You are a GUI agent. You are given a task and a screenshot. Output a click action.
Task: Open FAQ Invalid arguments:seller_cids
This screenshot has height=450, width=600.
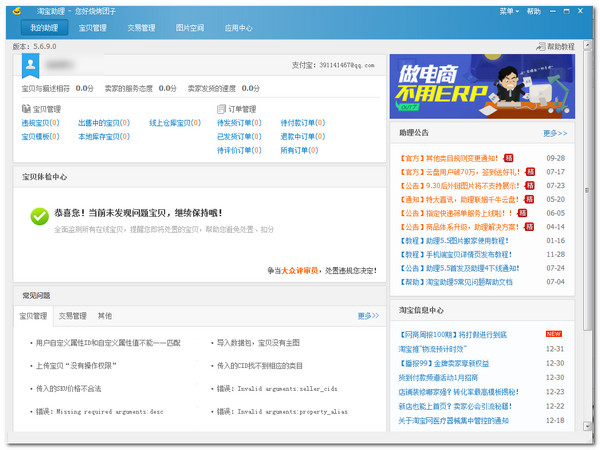click(x=277, y=389)
